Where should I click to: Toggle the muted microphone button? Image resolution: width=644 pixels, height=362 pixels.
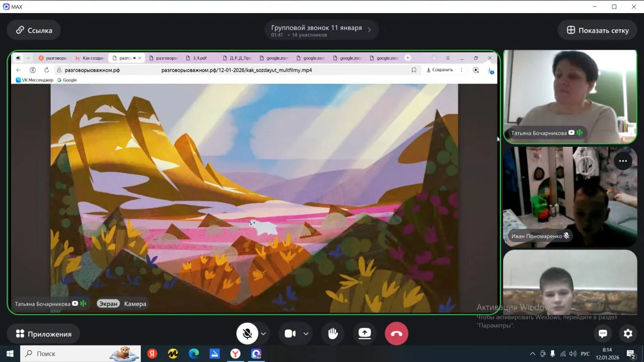[x=247, y=333]
